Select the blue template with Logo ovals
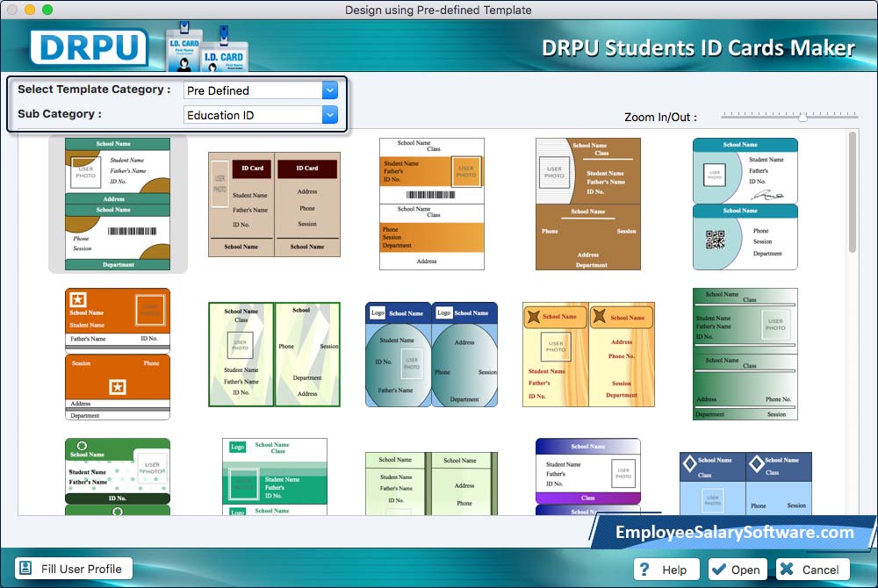 432,355
